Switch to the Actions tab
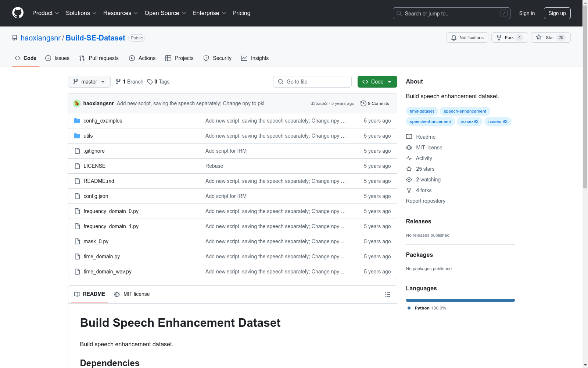The height and width of the screenshot is (368, 588). click(x=142, y=58)
